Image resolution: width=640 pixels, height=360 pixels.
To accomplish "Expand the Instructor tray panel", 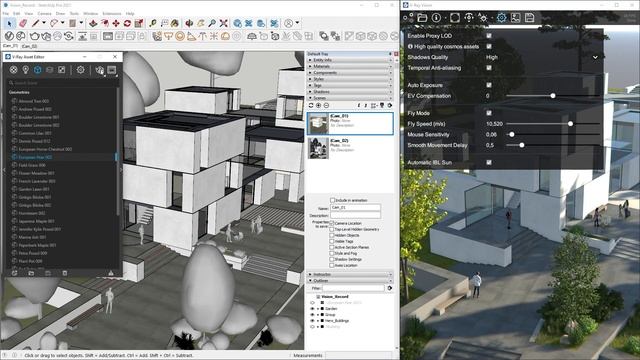I will click(350, 274).
